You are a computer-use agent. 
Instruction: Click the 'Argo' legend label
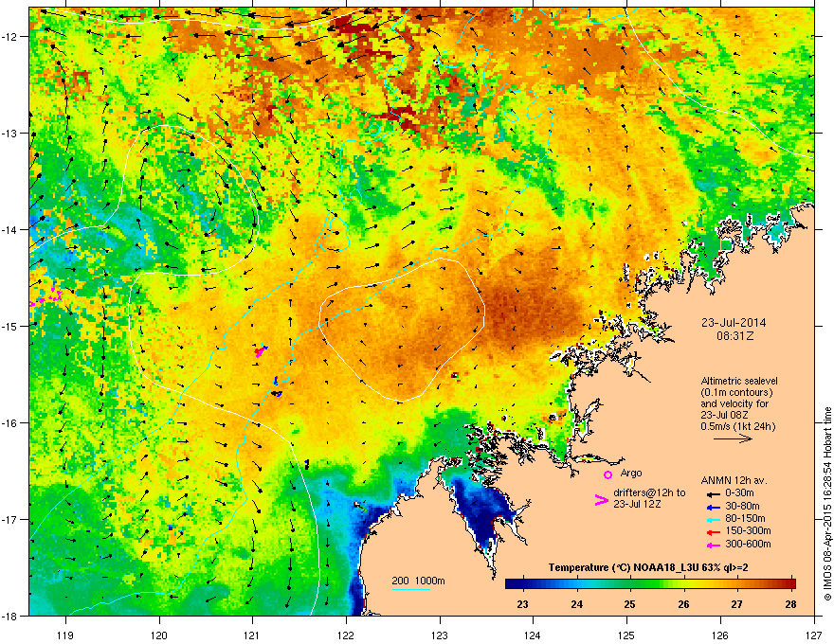point(631,473)
